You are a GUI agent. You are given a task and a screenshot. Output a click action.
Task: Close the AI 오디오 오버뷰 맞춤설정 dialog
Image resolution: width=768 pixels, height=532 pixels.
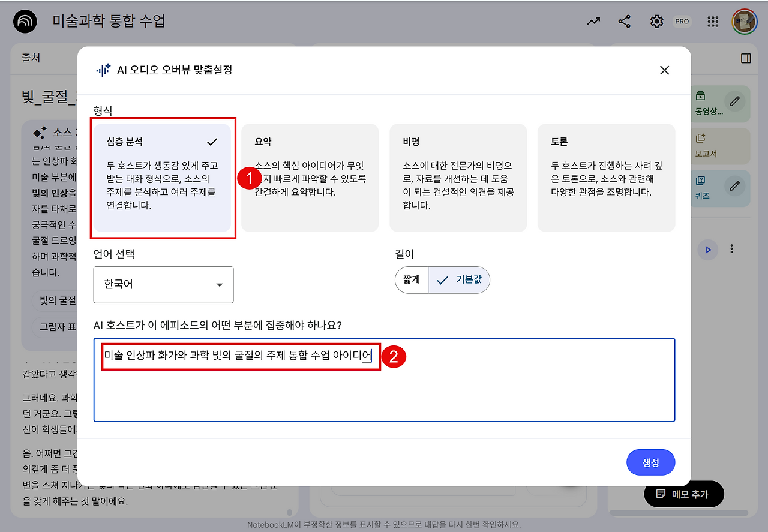tap(664, 70)
